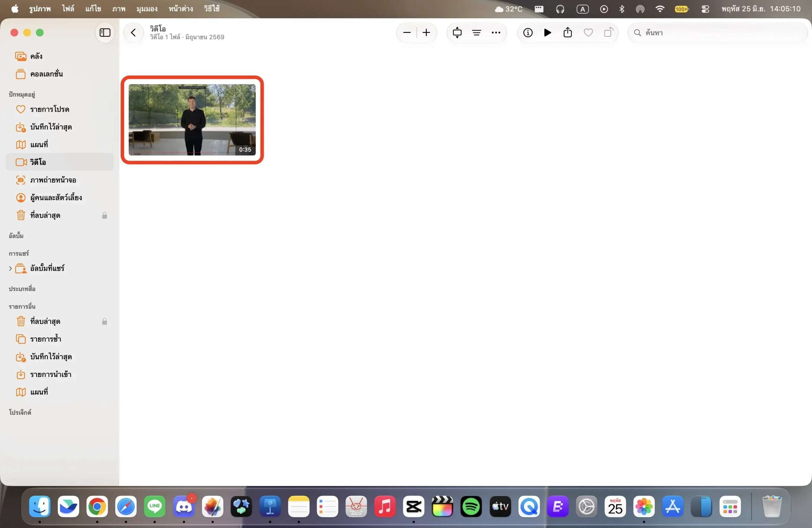The height and width of the screenshot is (528, 812).
Task: Zoom in thumbnails with plus button
Action: 426,33
